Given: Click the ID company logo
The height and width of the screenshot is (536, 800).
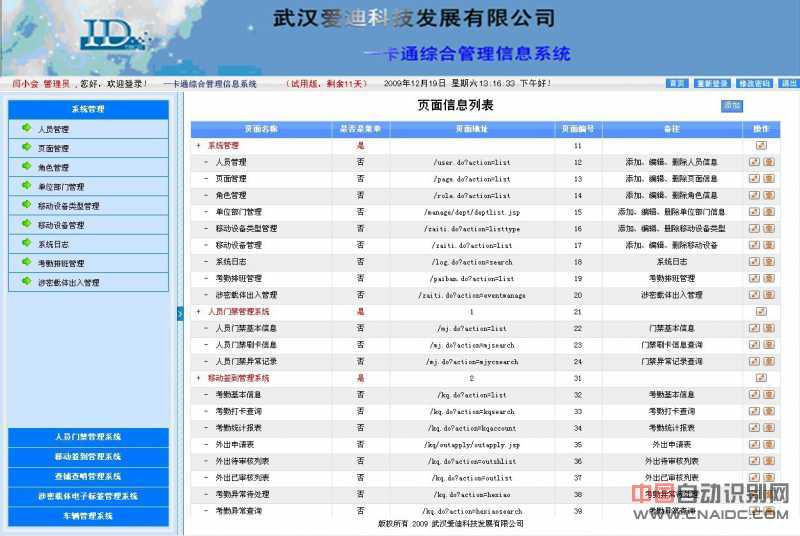Looking at the screenshot, I should [115, 34].
